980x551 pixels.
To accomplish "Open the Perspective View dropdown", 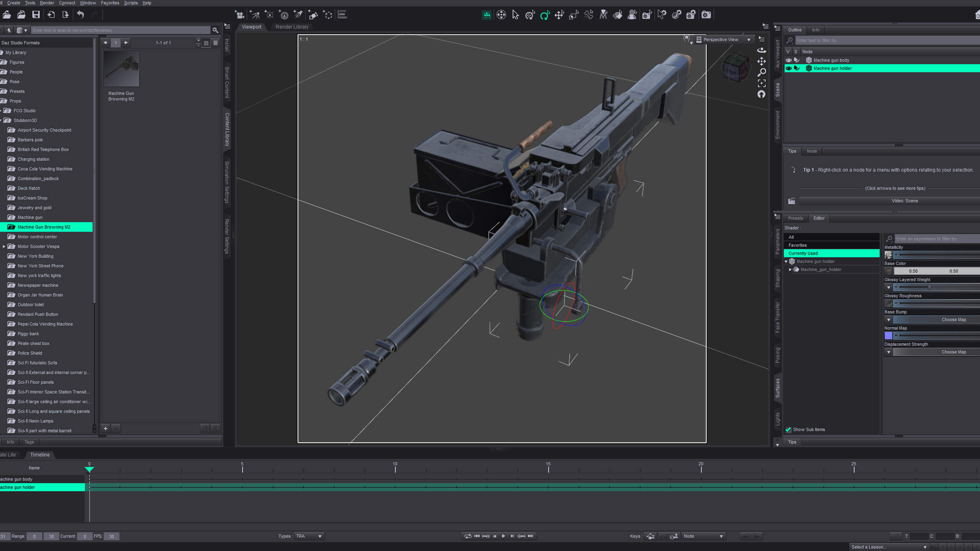I will [x=724, y=39].
